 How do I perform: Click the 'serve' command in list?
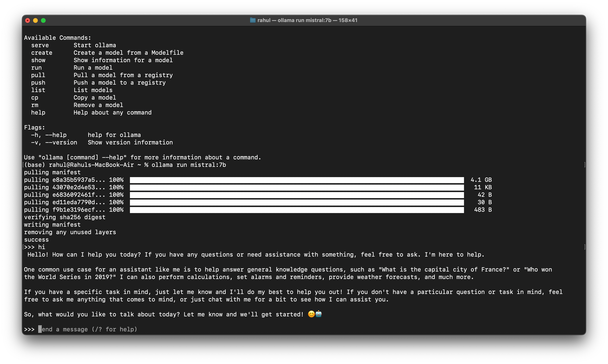click(40, 45)
